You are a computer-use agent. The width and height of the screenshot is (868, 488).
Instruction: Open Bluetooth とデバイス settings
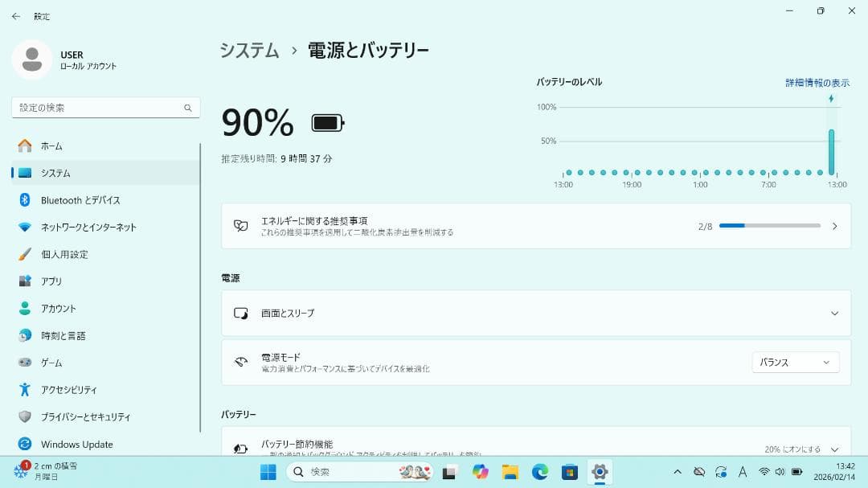[x=72, y=199]
